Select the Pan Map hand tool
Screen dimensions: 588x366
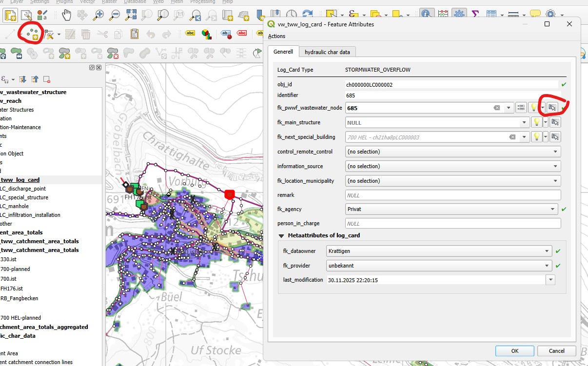coord(66,15)
